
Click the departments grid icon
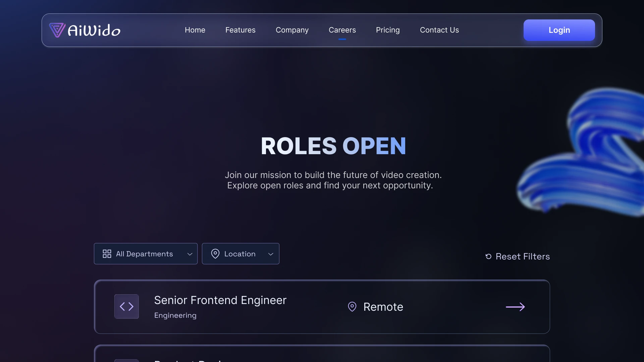(107, 254)
